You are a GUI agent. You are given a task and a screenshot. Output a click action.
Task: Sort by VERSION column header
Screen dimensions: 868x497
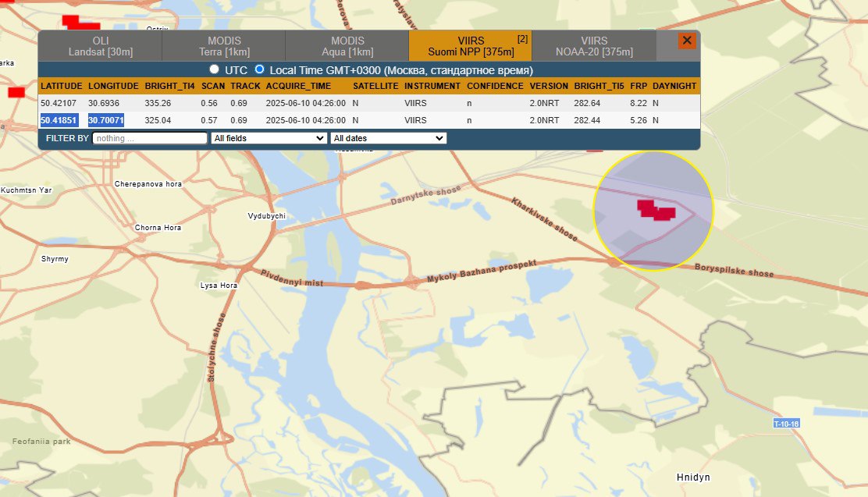(549, 86)
